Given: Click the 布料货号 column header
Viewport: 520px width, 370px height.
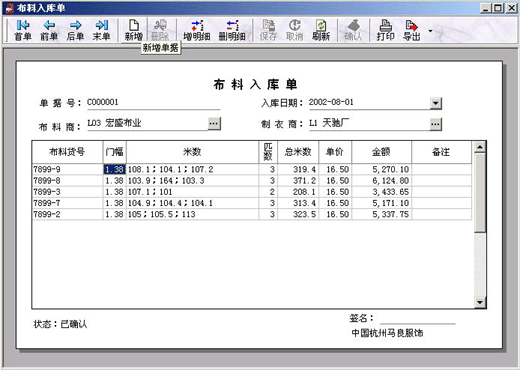Looking at the screenshot, I should click(x=68, y=152).
